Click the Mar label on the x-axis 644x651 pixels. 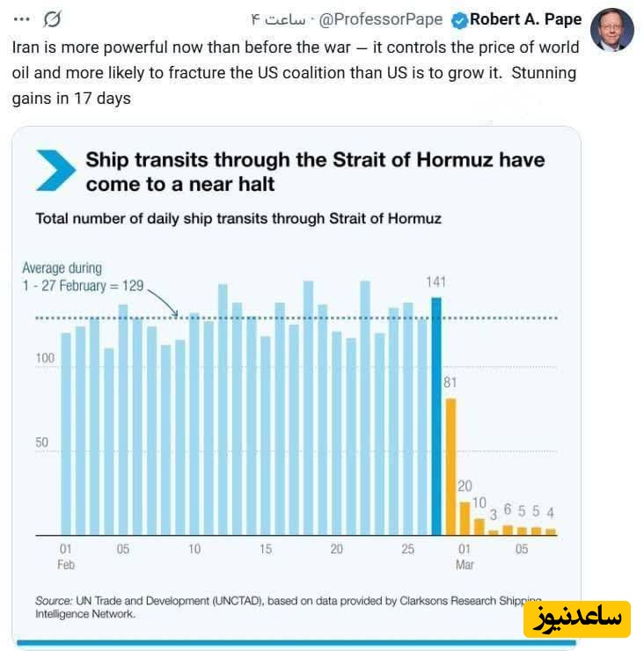[x=465, y=565]
